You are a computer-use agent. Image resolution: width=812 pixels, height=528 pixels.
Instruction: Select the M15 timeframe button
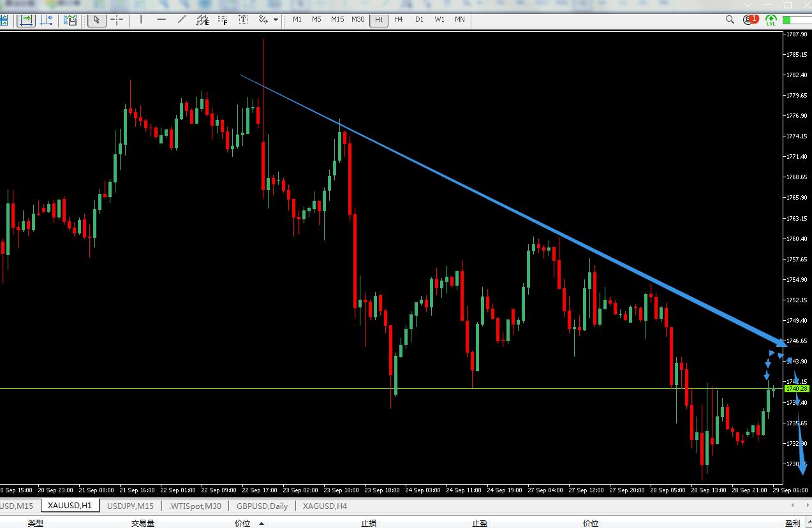pyautogui.click(x=337, y=20)
